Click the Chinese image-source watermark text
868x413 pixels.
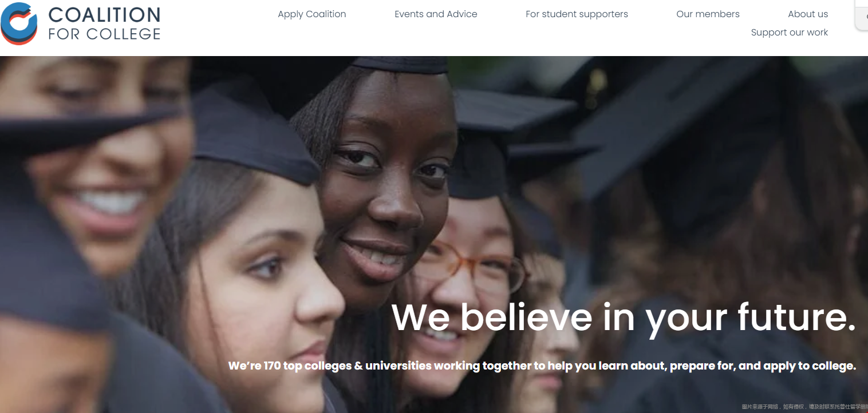coord(804,407)
